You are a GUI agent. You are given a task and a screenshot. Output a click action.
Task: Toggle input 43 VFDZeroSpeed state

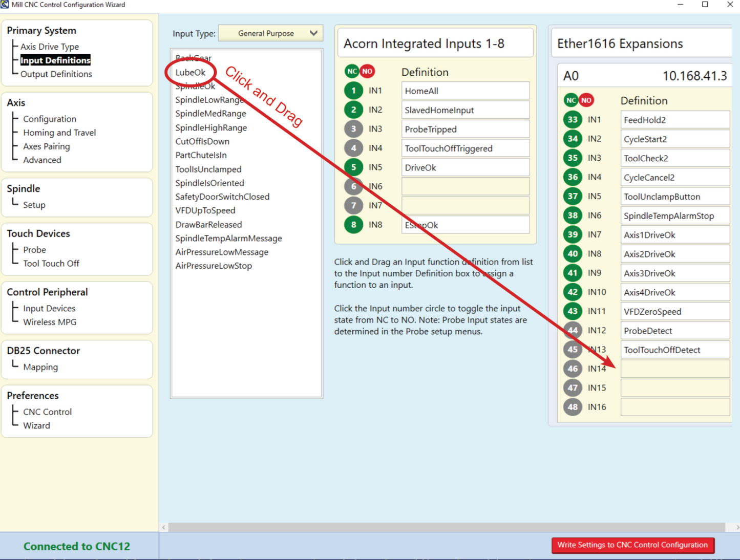573,311
